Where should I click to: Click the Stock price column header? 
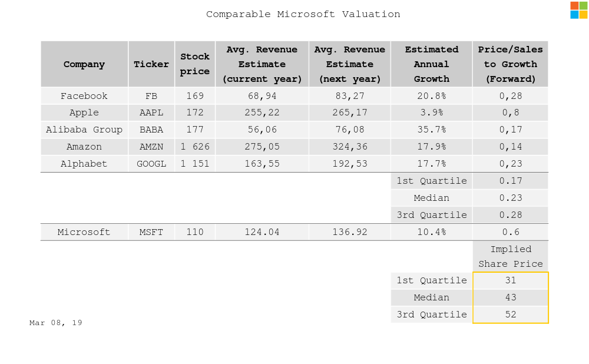[x=195, y=64]
